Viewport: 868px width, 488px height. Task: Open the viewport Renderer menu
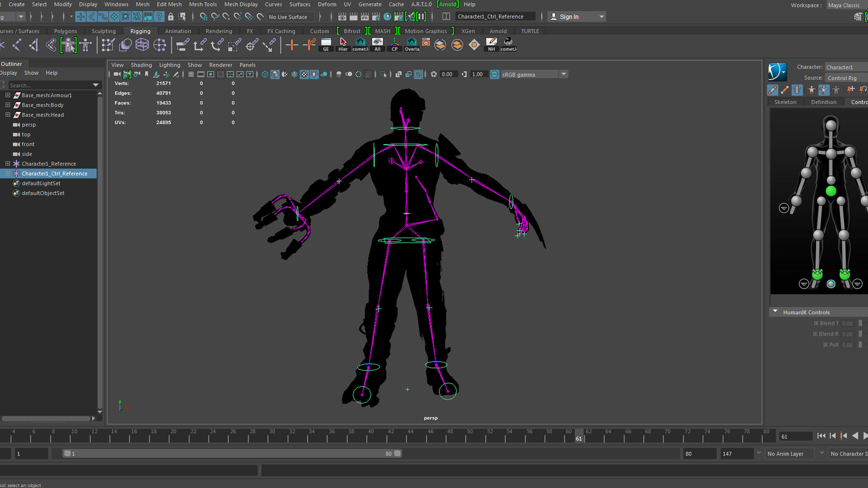pos(221,65)
